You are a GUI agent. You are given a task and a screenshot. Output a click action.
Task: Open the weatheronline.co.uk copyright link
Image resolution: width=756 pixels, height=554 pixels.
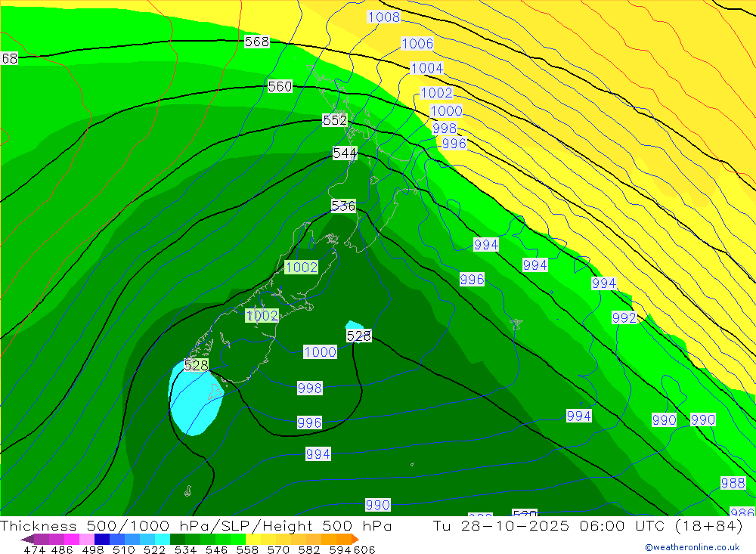tap(692, 547)
